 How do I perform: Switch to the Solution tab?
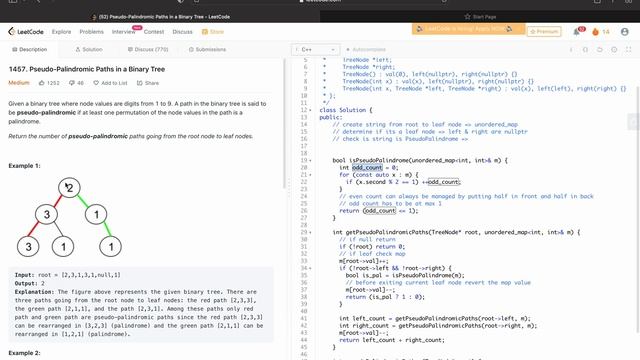pyautogui.click(x=89, y=49)
